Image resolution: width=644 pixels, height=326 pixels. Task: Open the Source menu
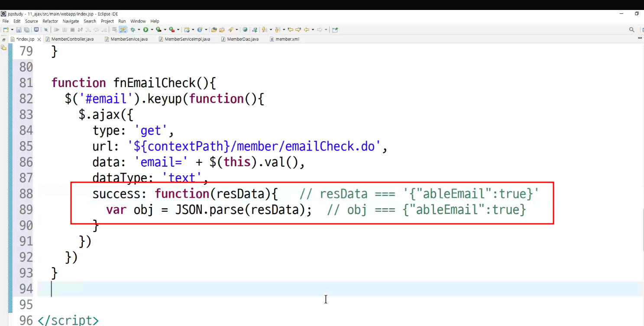tap(32, 21)
